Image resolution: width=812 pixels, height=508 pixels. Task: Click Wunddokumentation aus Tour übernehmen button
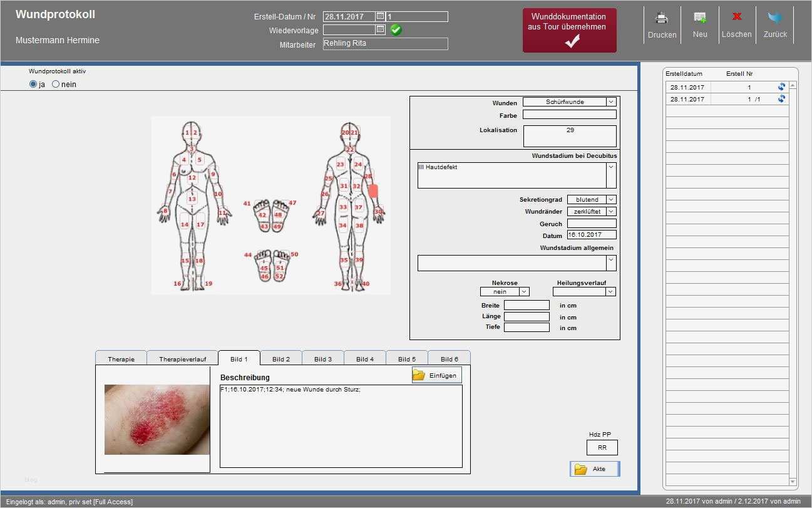(569, 30)
